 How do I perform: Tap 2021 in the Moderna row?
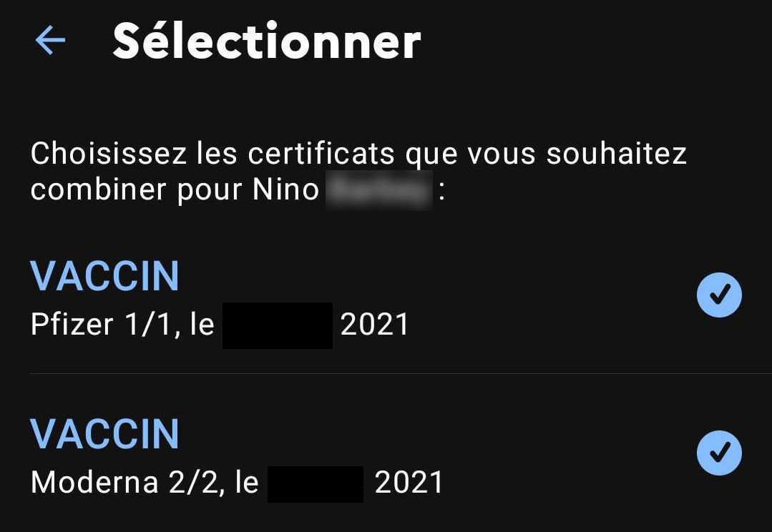409,482
